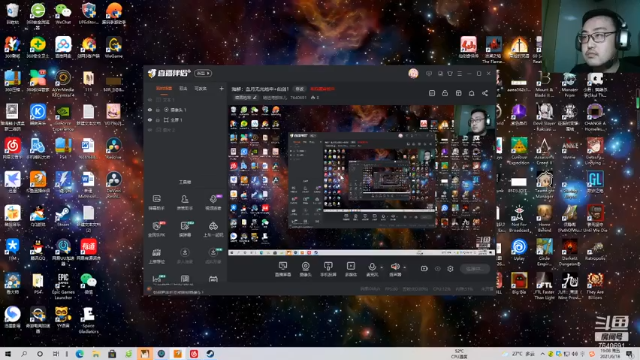The image size is (640, 360).
Task: Select camera source 摄像头 1 row
Action: (x=186, y=110)
